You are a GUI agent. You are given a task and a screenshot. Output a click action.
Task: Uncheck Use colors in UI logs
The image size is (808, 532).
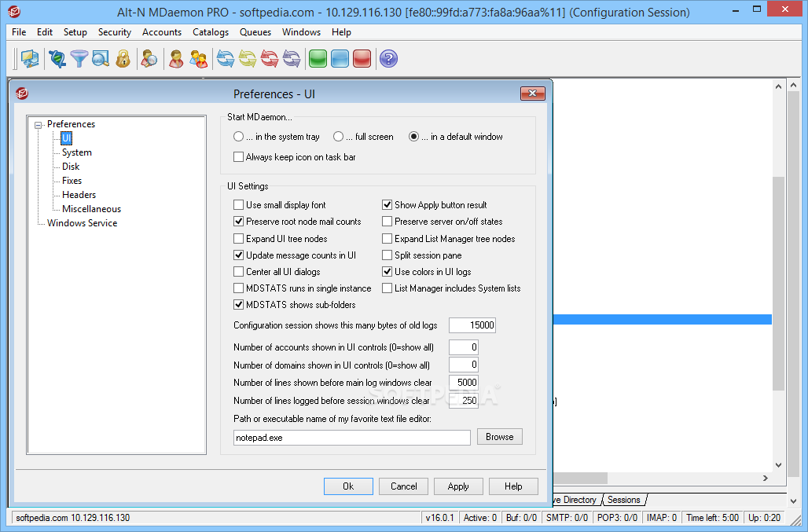click(387, 271)
